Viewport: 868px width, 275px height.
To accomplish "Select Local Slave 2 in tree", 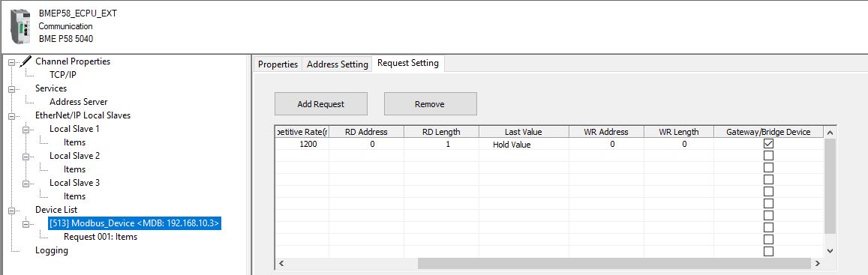I will point(75,155).
